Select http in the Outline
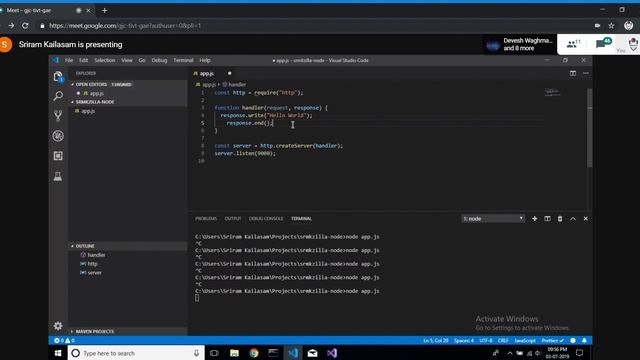This screenshot has height=360, width=640. click(x=93, y=264)
